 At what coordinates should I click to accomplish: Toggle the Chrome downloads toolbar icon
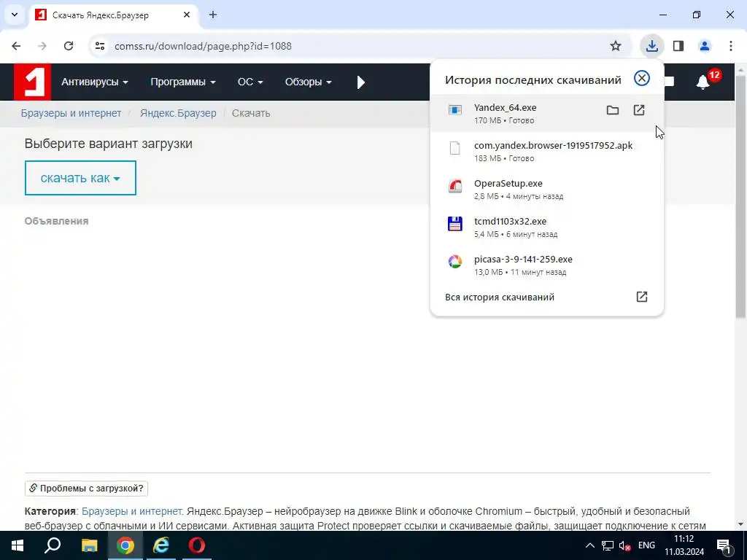click(651, 46)
